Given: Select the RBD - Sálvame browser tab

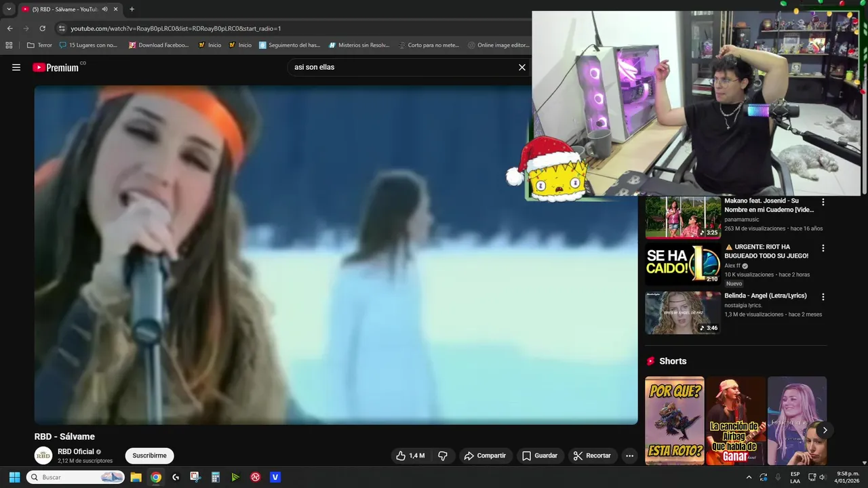Looking at the screenshot, I should pyautogui.click(x=64, y=9).
